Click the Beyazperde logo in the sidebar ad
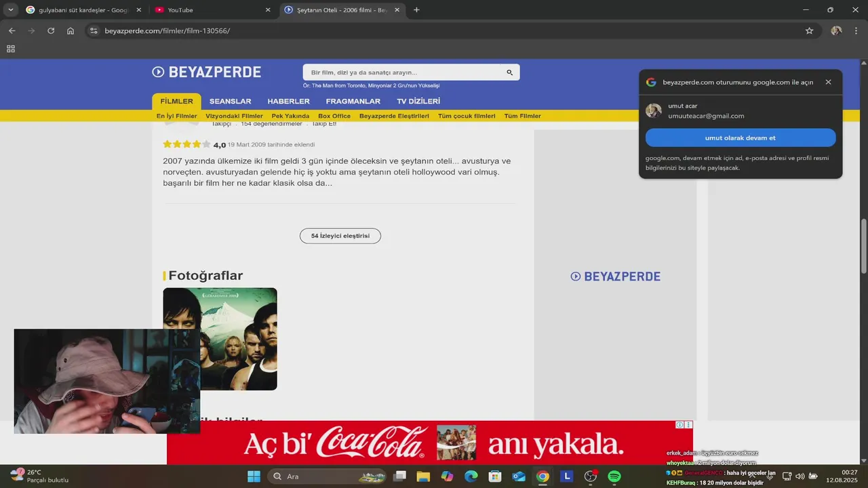Viewport: 868px width, 488px height. [615, 277]
